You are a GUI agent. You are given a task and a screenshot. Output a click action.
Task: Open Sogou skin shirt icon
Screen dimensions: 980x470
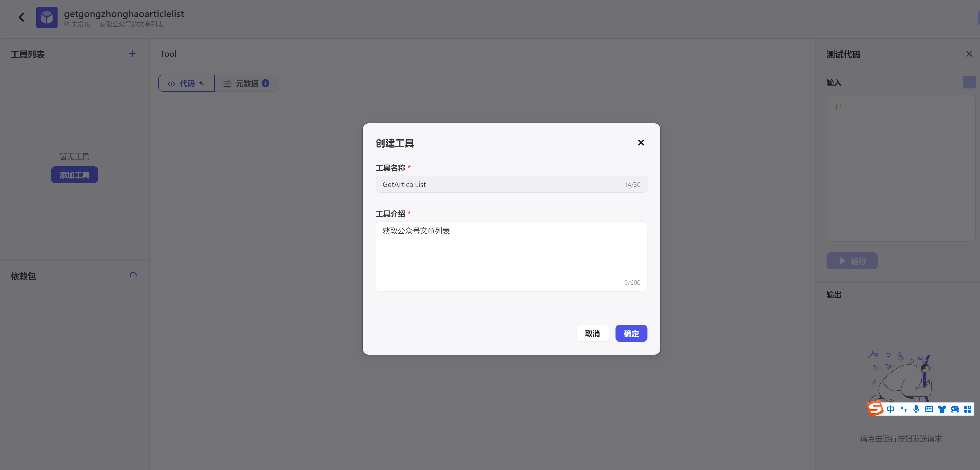click(x=942, y=409)
